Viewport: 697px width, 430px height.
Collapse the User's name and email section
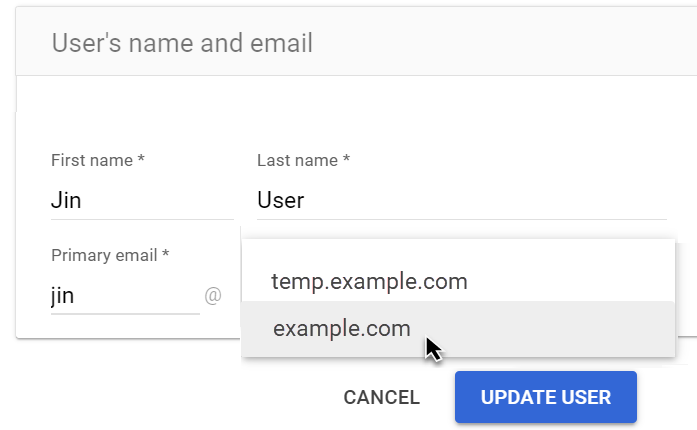click(x=182, y=43)
